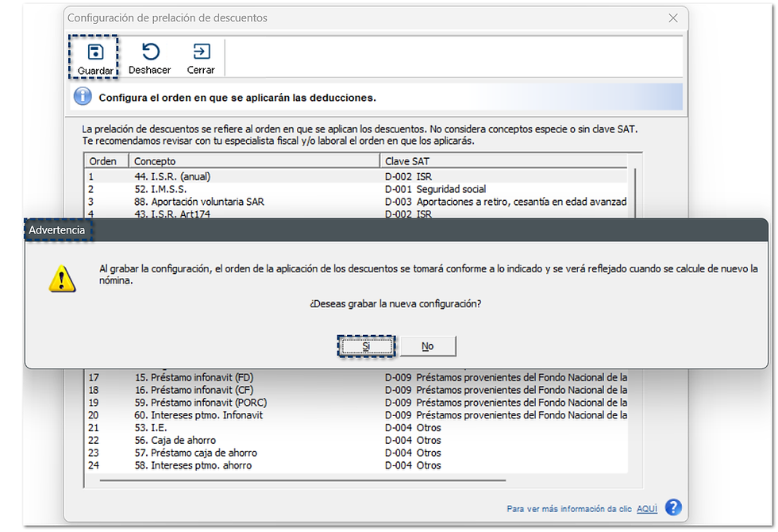Click the blue information icon
Viewport: 778px width, 532px height.
[x=83, y=96]
